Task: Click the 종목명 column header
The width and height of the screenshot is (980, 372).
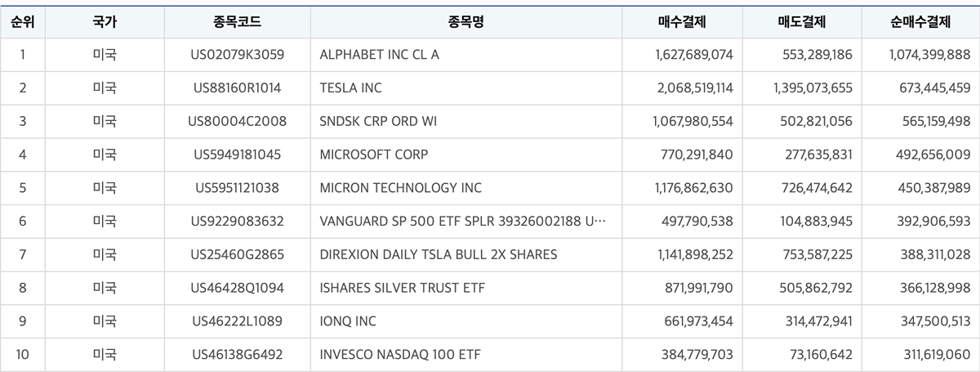Action: (465, 22)
